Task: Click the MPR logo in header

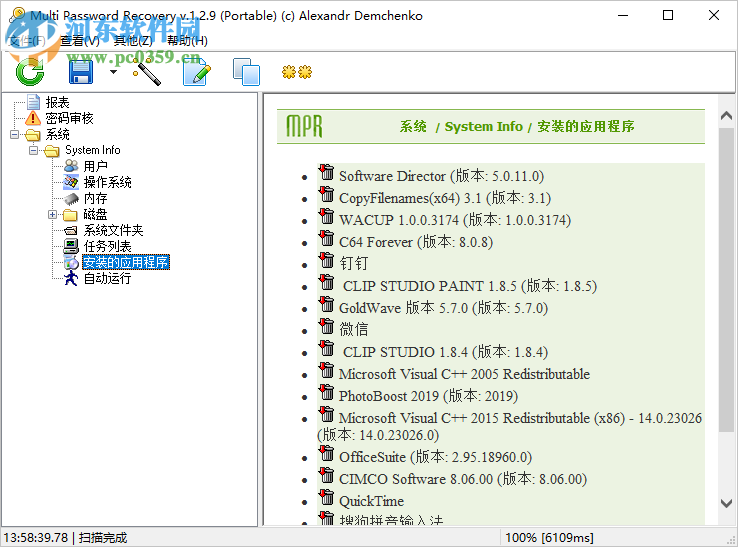Action: coord(305,126)
